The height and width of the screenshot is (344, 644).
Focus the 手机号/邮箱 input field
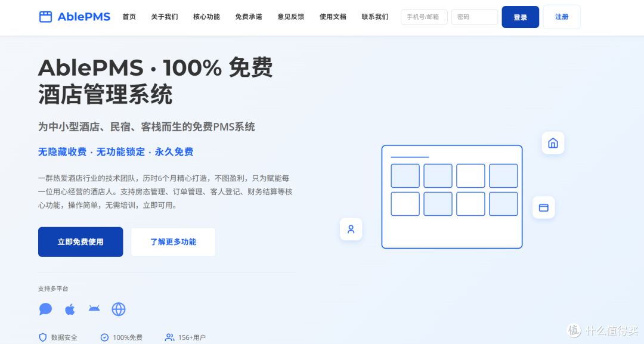[424, 17]
